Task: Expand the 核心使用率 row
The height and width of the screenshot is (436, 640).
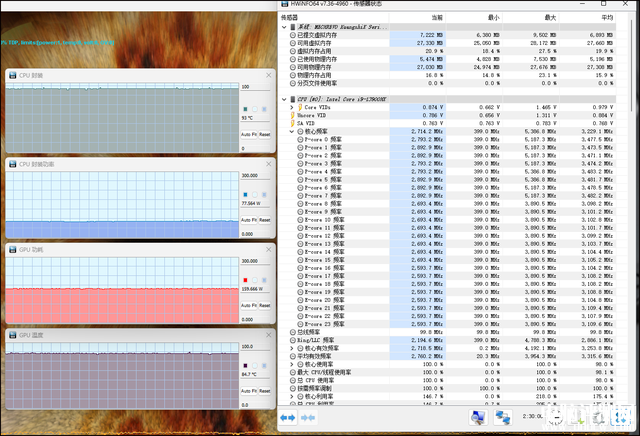Action: point(291,364)
